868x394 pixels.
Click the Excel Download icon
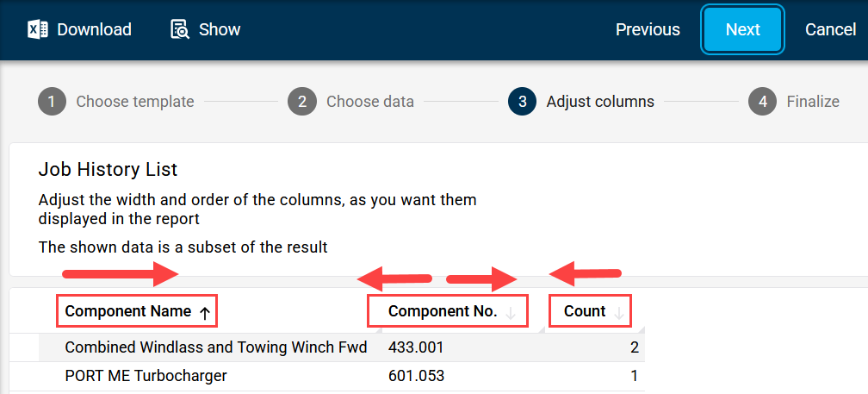point(38,29)
